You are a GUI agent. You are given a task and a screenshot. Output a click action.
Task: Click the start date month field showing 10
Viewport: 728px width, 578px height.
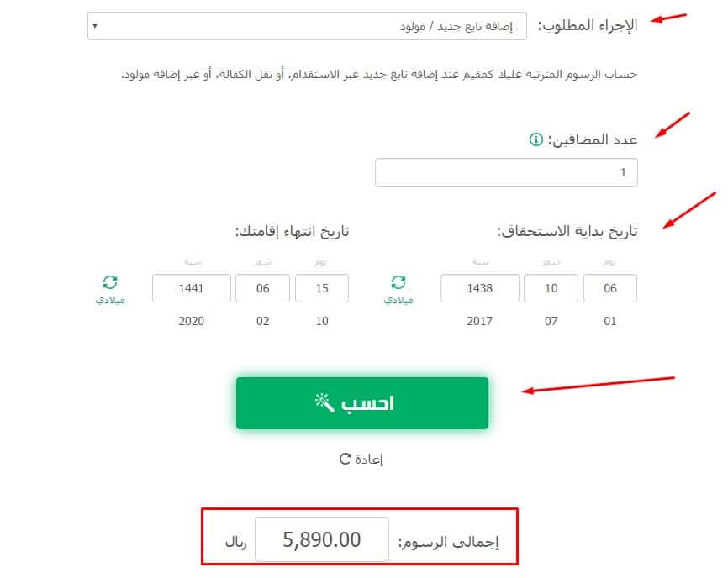point(551,287)
